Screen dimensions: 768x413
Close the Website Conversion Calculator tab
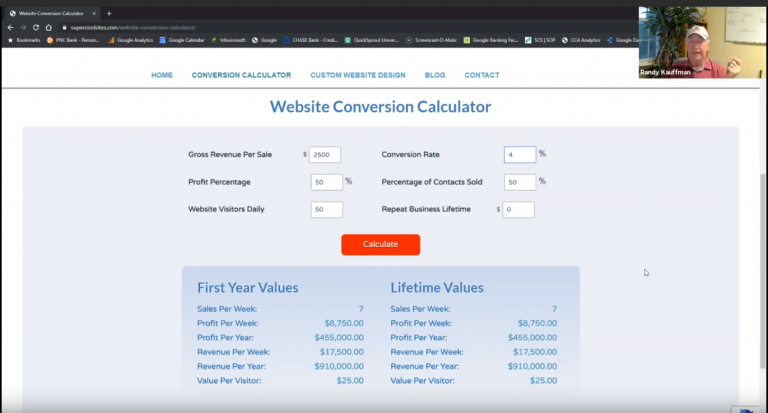click(x=94, y=14)
